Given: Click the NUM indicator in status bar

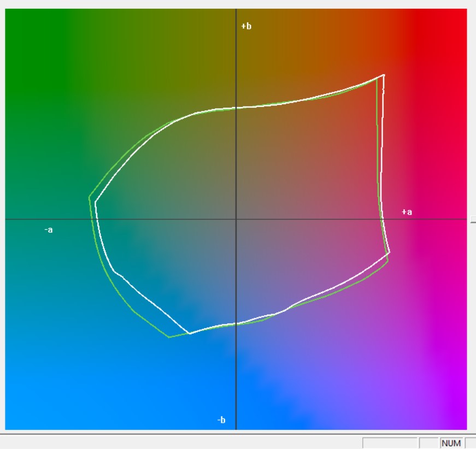Looking at the screenshot, I should [x=451, y=443].
